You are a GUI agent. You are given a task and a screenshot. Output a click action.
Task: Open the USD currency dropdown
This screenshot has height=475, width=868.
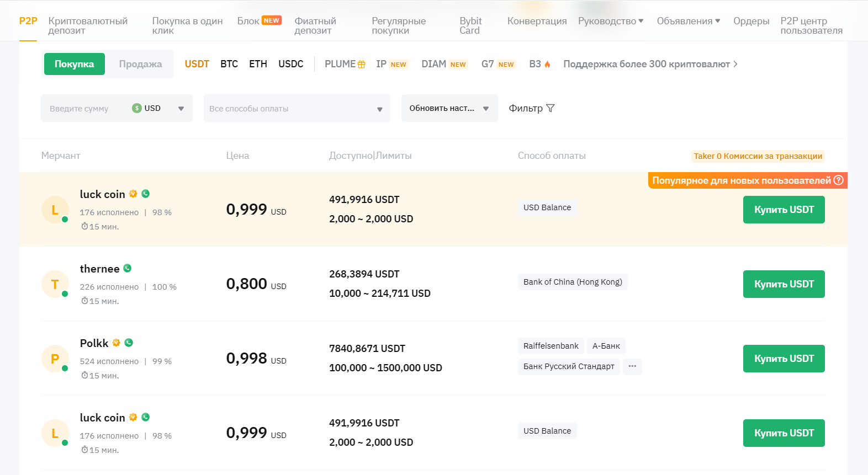(181, 109)
